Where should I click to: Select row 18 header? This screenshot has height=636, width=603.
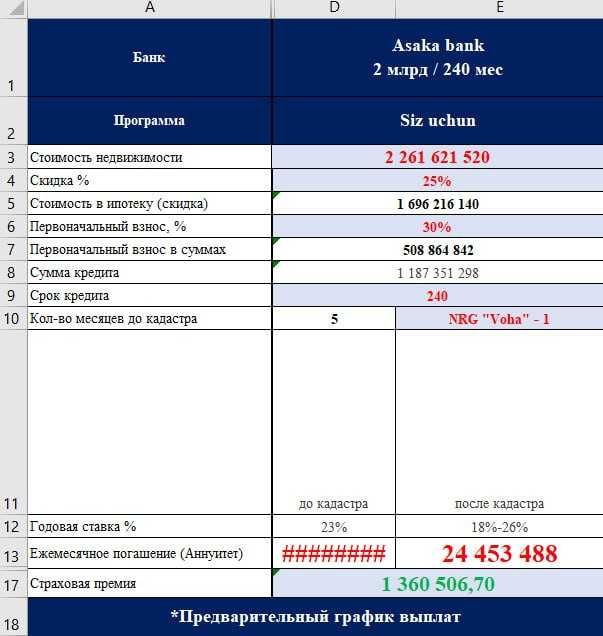(13, 617)
